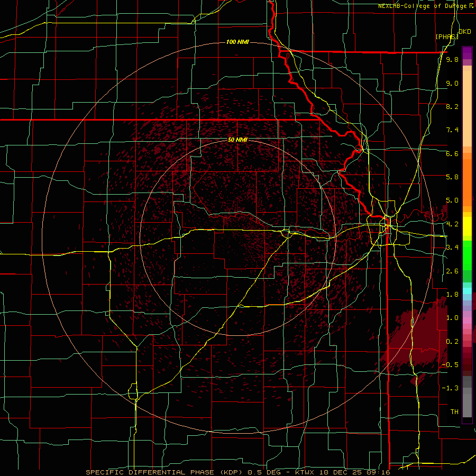Click the 0.2 color scale label

452,342
